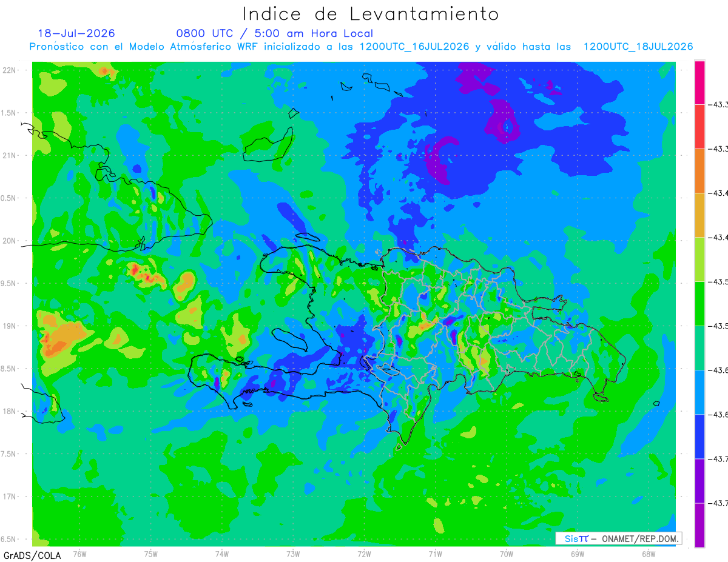728x562 pixels.
Task: Click the Pronóstico con el Modelo Atmósferico WRF line
Action: (361, 47)
